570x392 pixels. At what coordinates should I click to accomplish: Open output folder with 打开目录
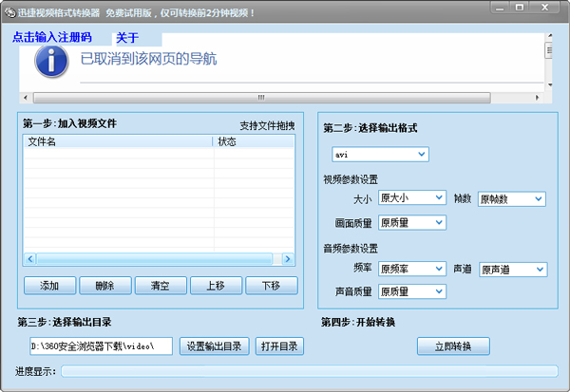[280, 345]
